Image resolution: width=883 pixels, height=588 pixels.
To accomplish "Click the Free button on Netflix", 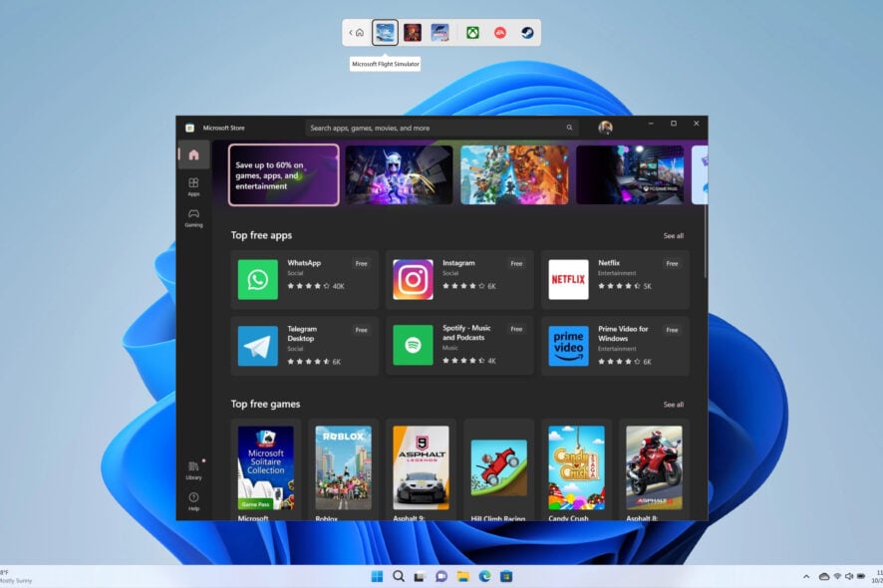I will click(672, 263).
